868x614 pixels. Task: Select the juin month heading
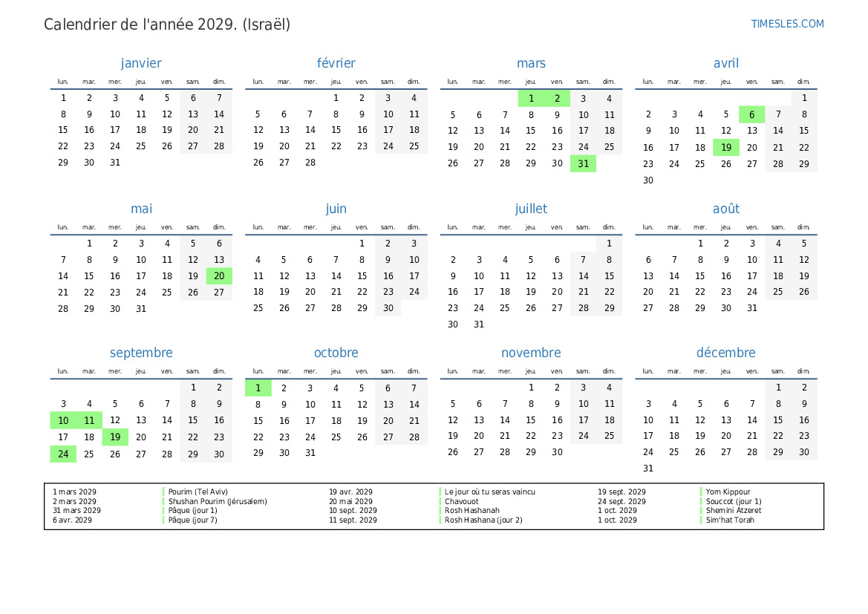(x=336, y=209)
